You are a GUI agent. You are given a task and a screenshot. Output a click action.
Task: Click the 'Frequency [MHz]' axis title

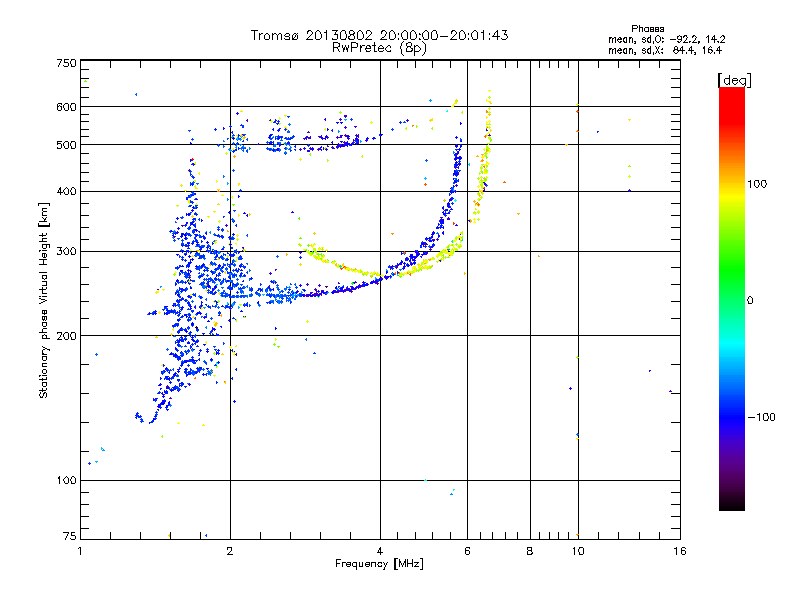379,564
